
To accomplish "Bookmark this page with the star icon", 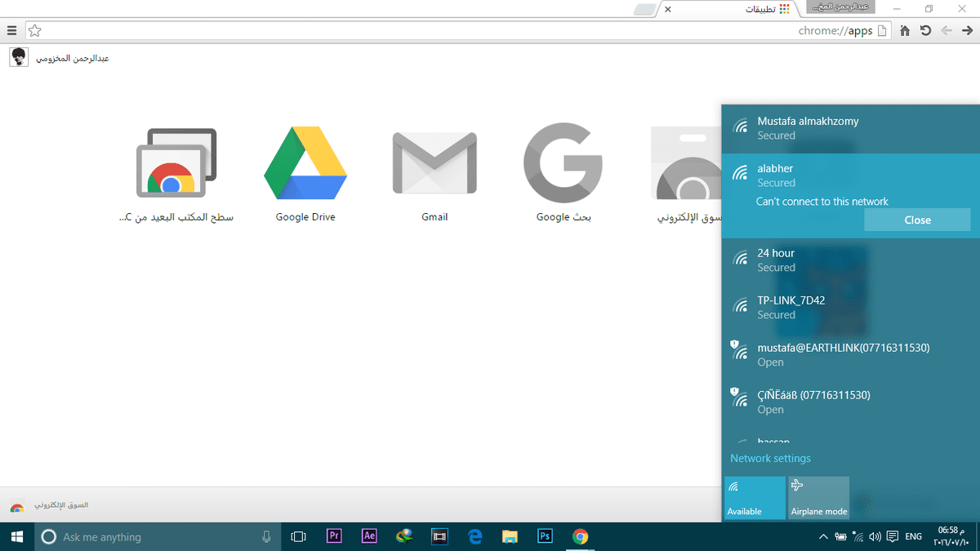I will [x=33, y=31].
